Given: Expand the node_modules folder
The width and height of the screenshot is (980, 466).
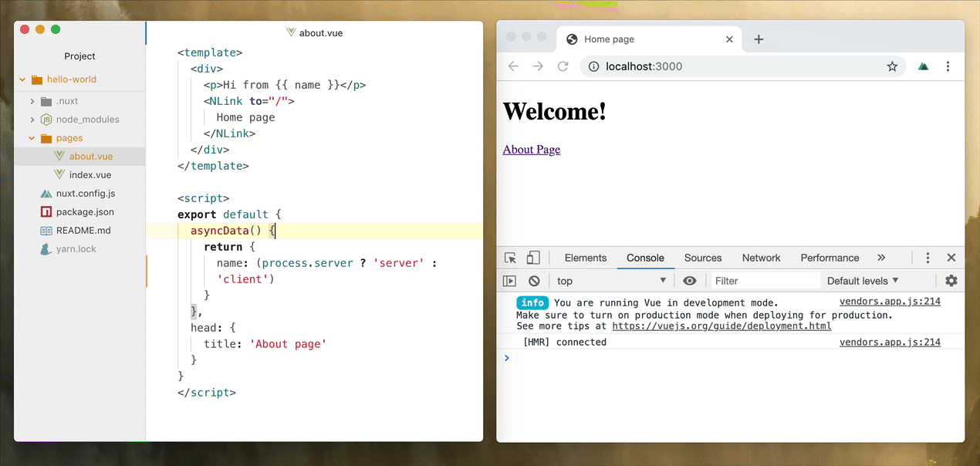Looking at the screenshot, I should [32, 120].
